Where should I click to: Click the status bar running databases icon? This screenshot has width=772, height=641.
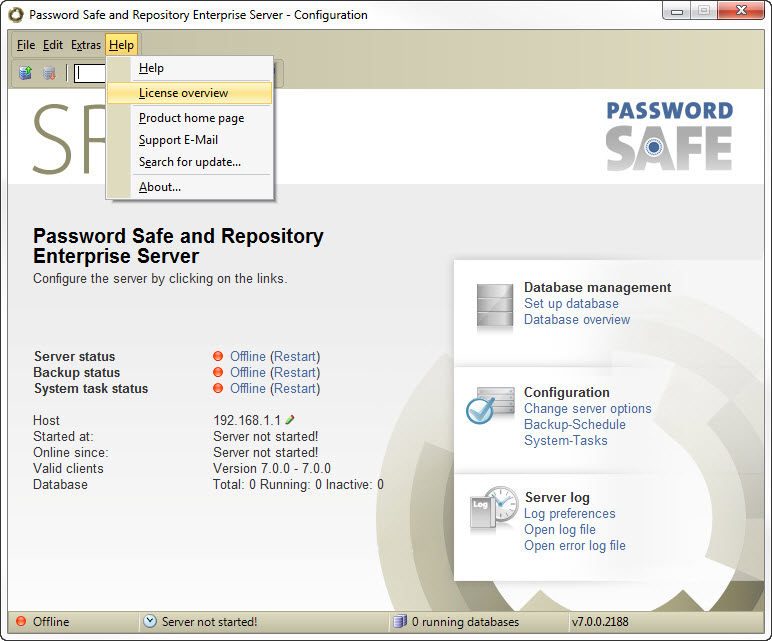(x=399, y=621)
